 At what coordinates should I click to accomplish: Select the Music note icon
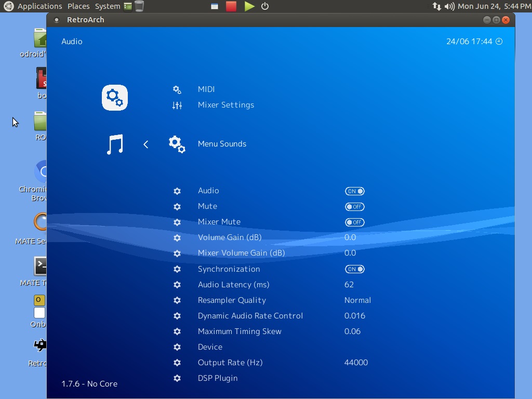[115, 144]
